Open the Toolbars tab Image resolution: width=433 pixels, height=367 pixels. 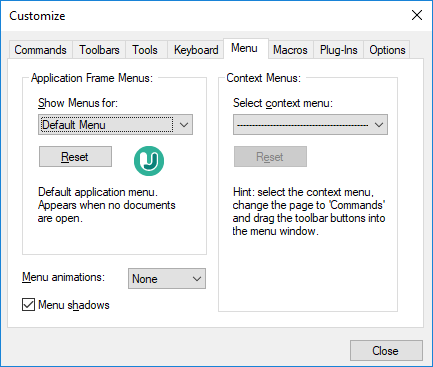[x=99, y=50]
